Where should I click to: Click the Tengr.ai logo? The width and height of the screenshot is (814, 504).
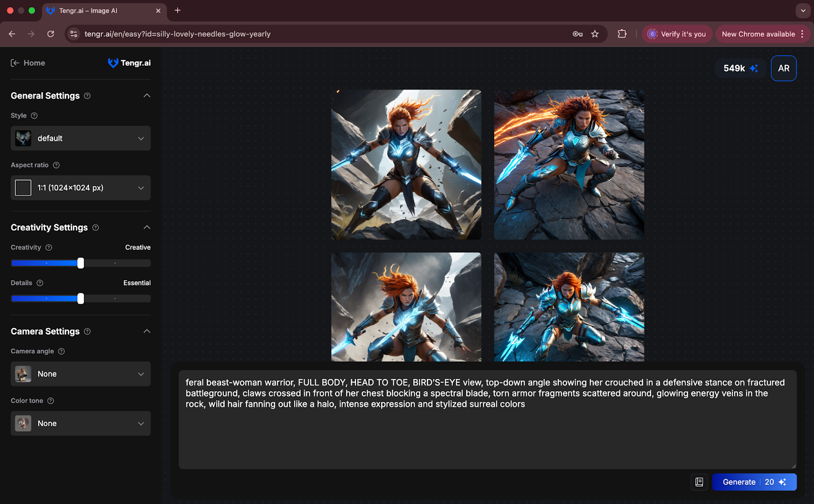[129, 63]
